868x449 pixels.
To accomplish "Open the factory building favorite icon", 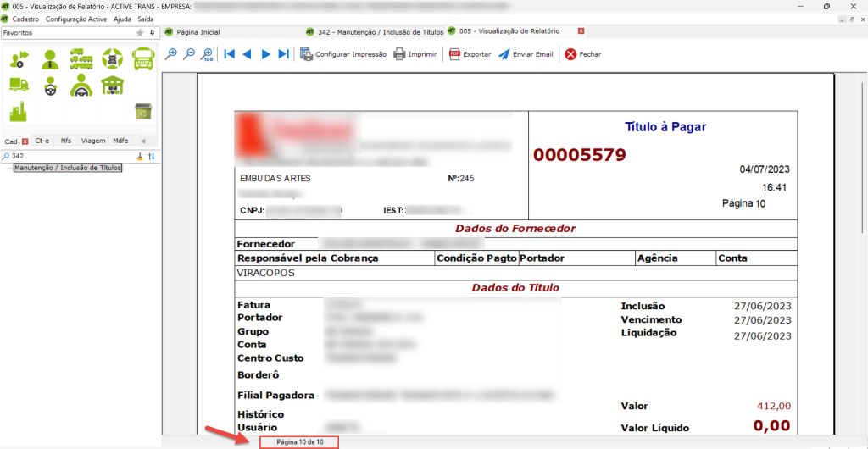I will 19,111.
